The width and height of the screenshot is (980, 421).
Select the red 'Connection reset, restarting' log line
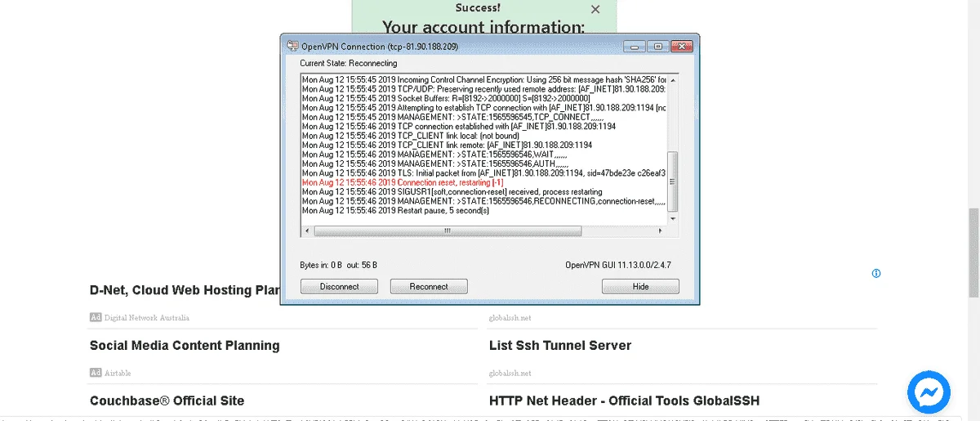click(x=403, y=182)
